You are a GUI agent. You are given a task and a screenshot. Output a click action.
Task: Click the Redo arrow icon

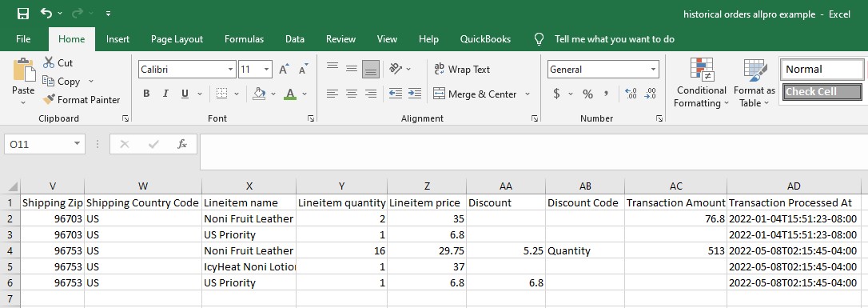[x=77, y=14]
